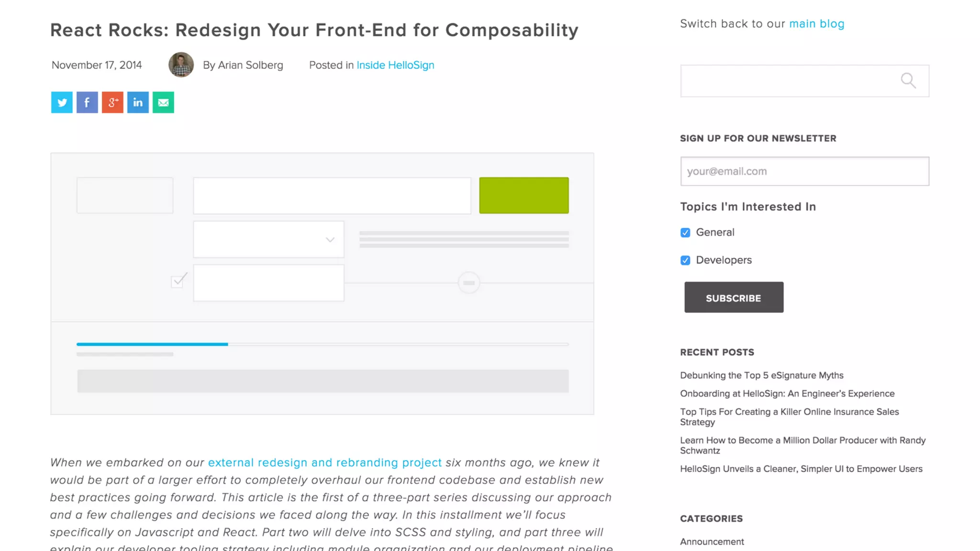Share the article on Facebook
Screen dimensions: 980x551
(87, 102)
